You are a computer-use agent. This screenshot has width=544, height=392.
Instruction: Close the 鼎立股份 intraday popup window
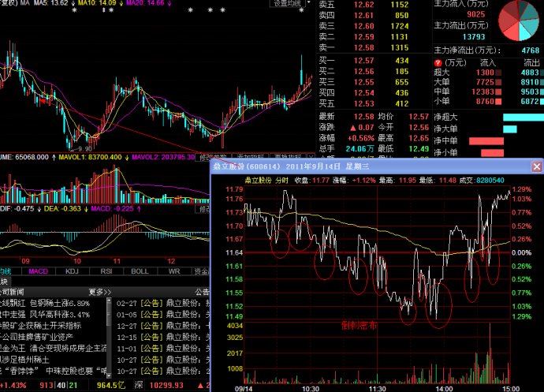click(x=537, y=167)
